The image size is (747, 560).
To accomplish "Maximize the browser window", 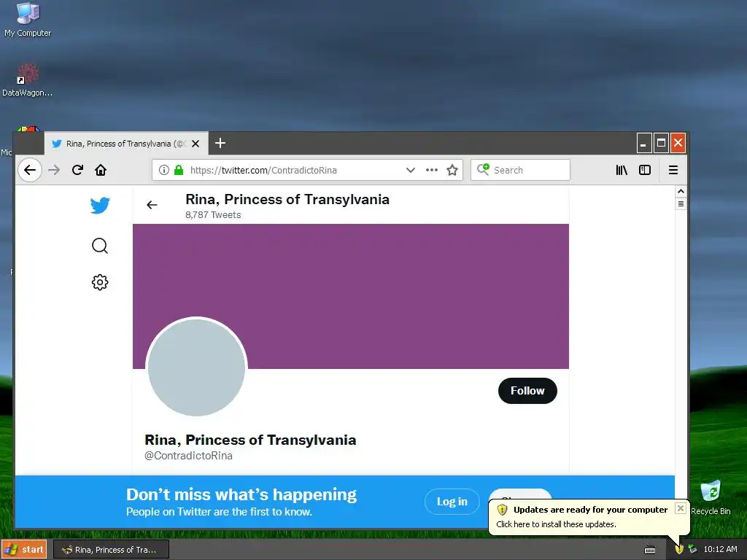I will click(661, 143).
